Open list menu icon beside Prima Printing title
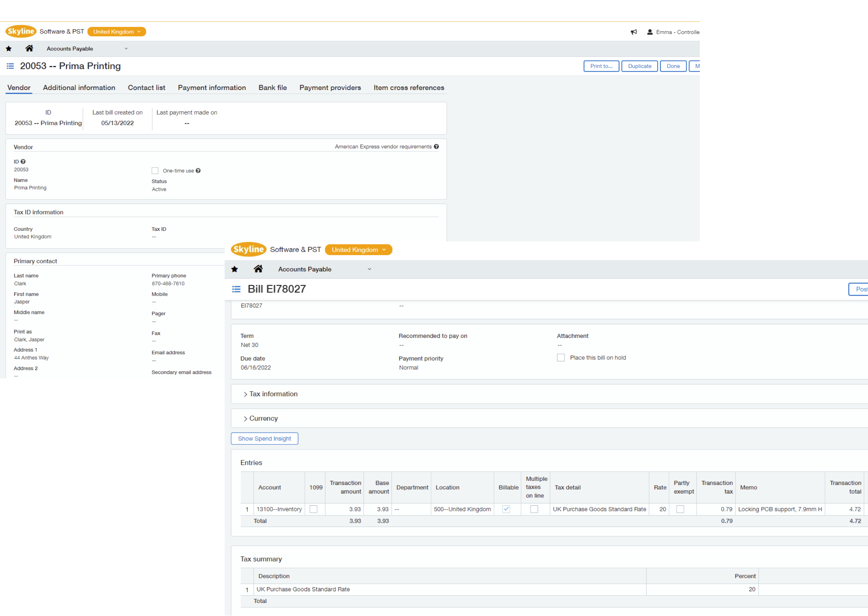868x616 pixels. click(x=10, y=66)
